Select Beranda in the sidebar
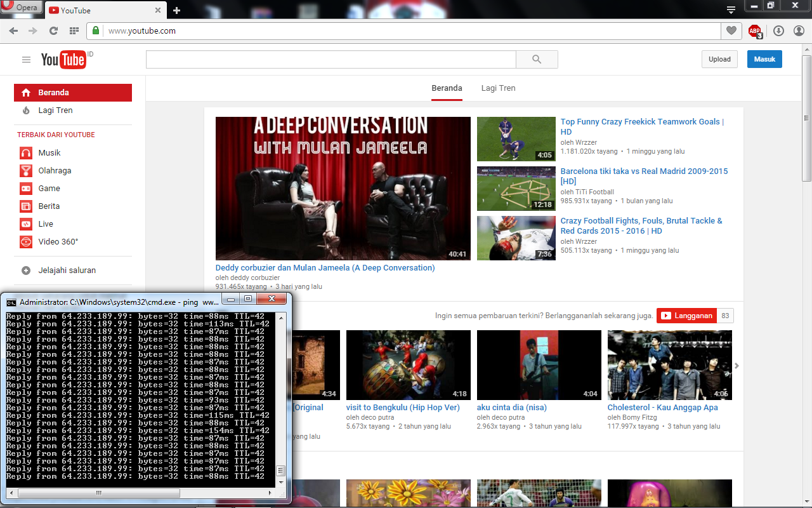Viewport: 812px width, 508px height. coord(73,93)
